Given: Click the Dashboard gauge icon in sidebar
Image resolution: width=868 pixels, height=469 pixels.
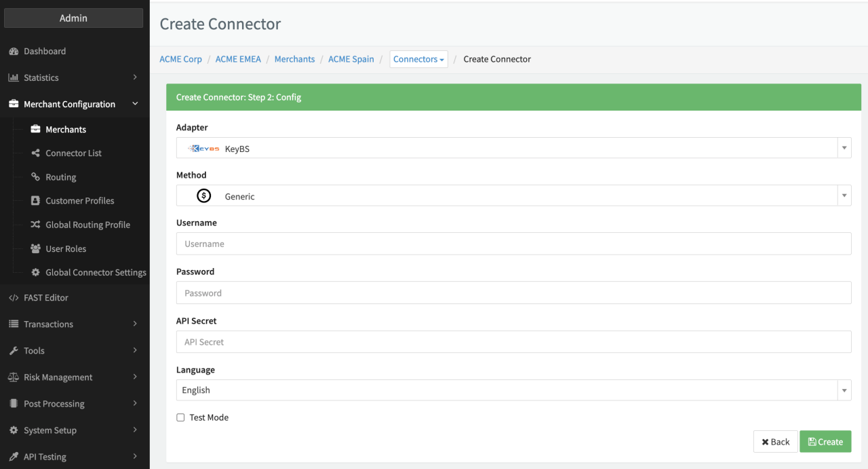Looking at the screenshot, I should (x=14, y=52).
